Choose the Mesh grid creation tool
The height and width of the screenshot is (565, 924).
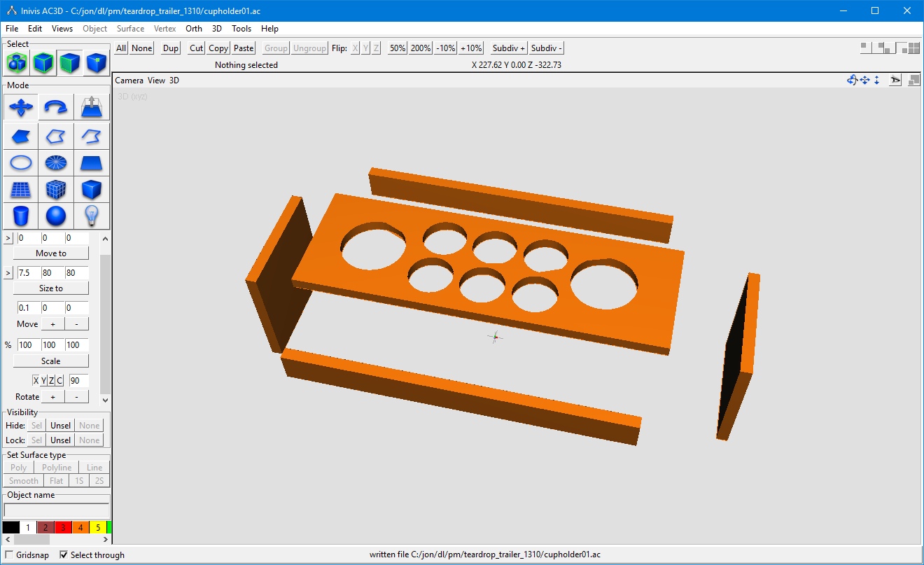[x=21, y=190]
